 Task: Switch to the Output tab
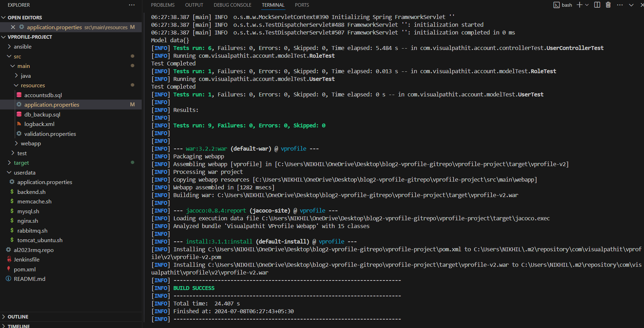(194, 5)
